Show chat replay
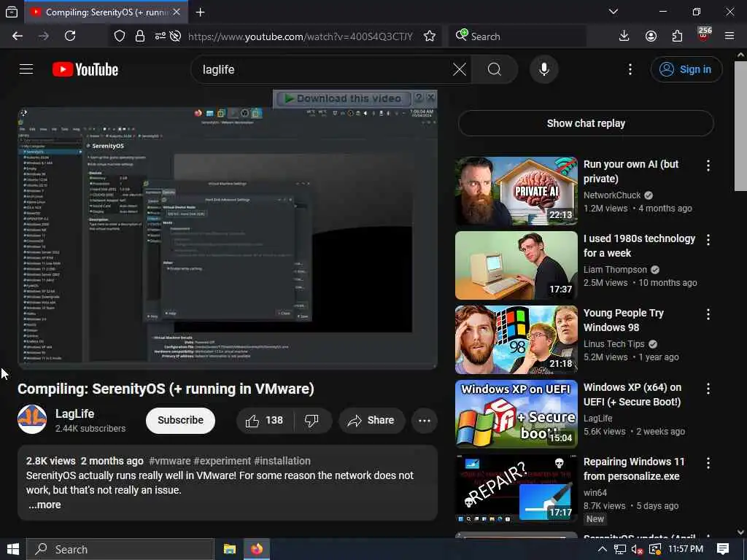The height and width of the screenshot is (560, 747). pyautogui.click(x=586, y=123)
